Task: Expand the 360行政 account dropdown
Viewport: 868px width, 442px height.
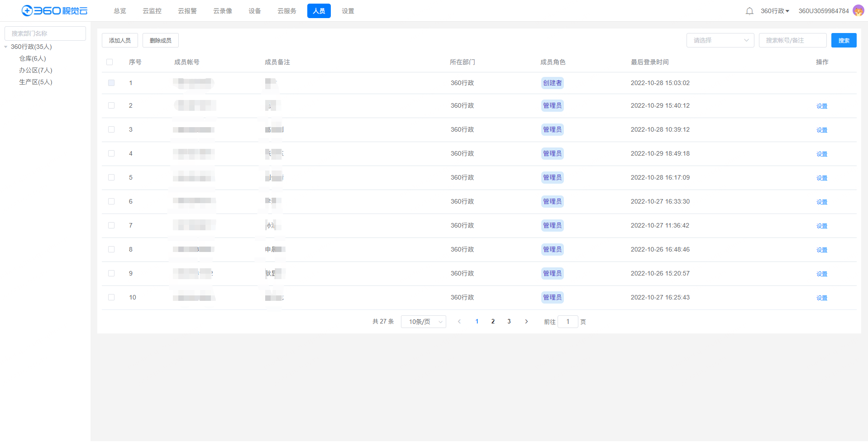Action: 775,11
